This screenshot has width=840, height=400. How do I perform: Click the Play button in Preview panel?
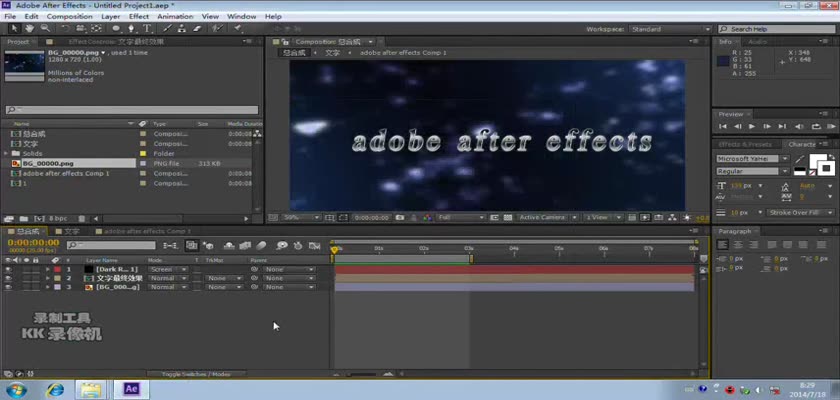click(752, 126)
